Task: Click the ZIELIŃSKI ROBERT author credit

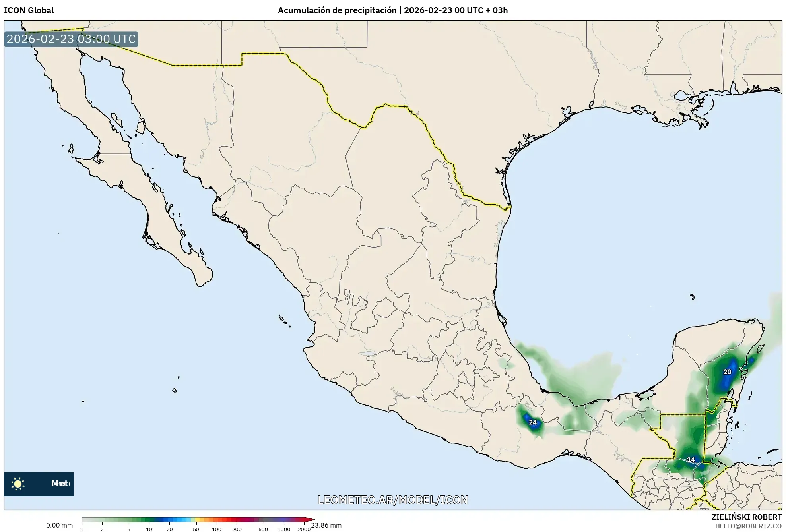Action: coord(746,517)
